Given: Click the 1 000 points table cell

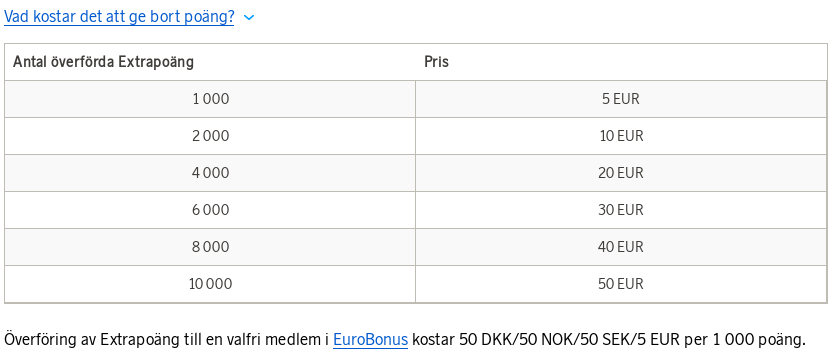Looking at the screenshot, I should [210, 99].
